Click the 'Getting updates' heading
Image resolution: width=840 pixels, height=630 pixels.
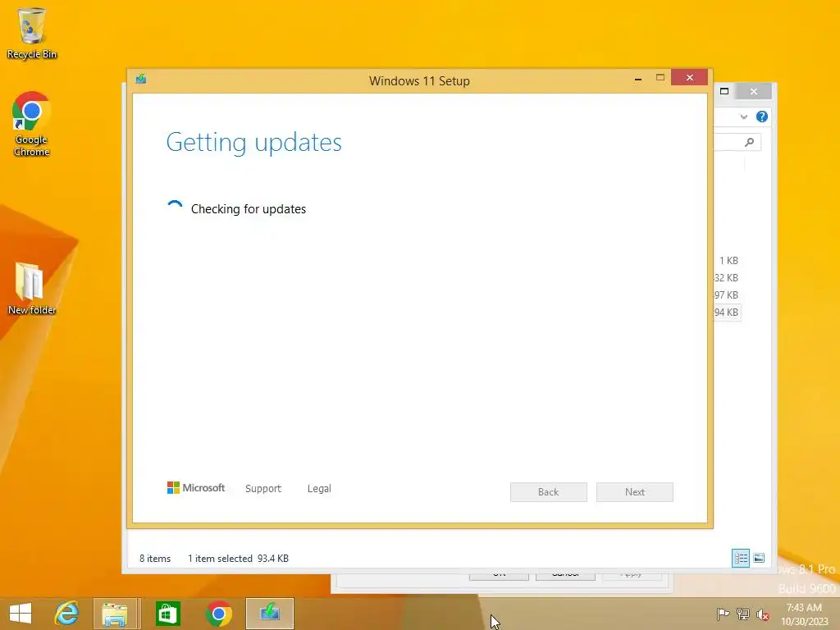pos(254,143)
